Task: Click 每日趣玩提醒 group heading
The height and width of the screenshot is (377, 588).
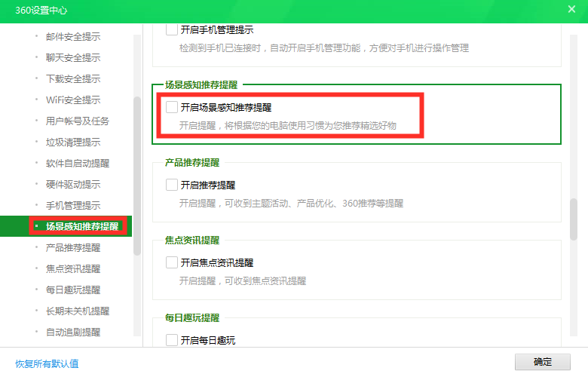Action: click(x=192, y=317)
